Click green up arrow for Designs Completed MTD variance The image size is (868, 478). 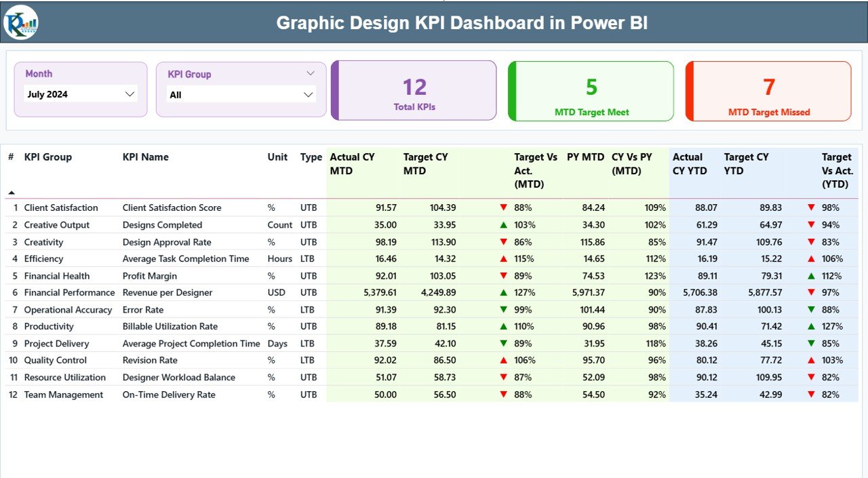[502, 224]
